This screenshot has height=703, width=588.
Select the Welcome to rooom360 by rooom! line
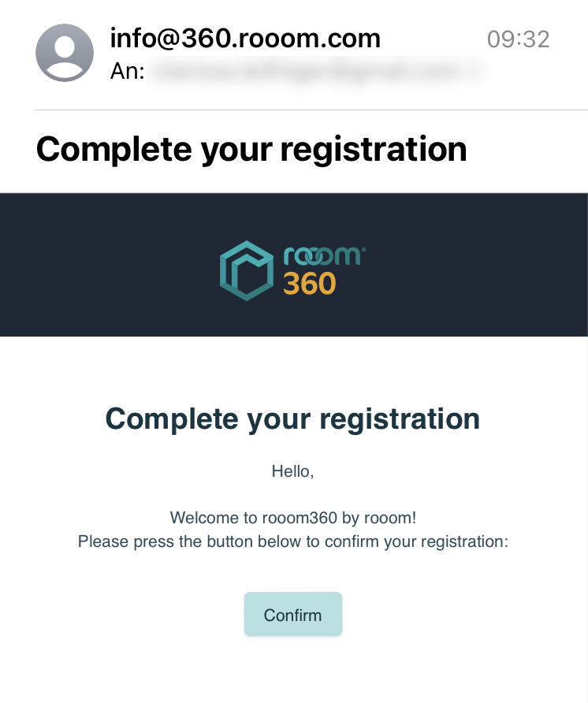[x=293, y=518]
